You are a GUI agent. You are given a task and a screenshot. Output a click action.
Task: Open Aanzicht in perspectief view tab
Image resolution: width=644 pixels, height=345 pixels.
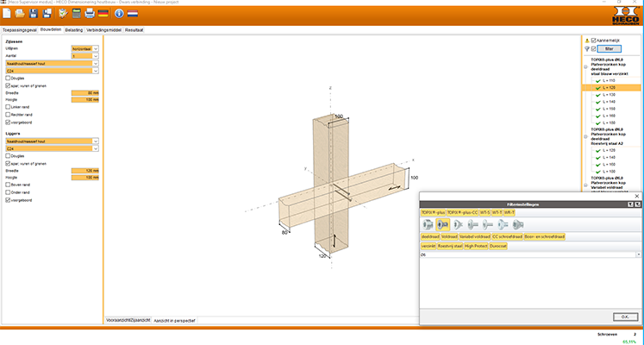coord(174,320)
